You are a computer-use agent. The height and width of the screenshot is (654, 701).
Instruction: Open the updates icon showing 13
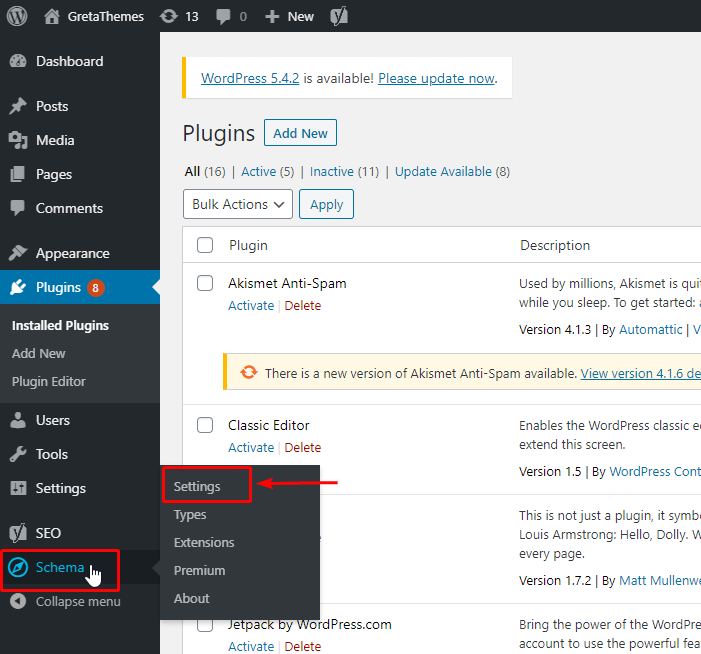point(180,16)
